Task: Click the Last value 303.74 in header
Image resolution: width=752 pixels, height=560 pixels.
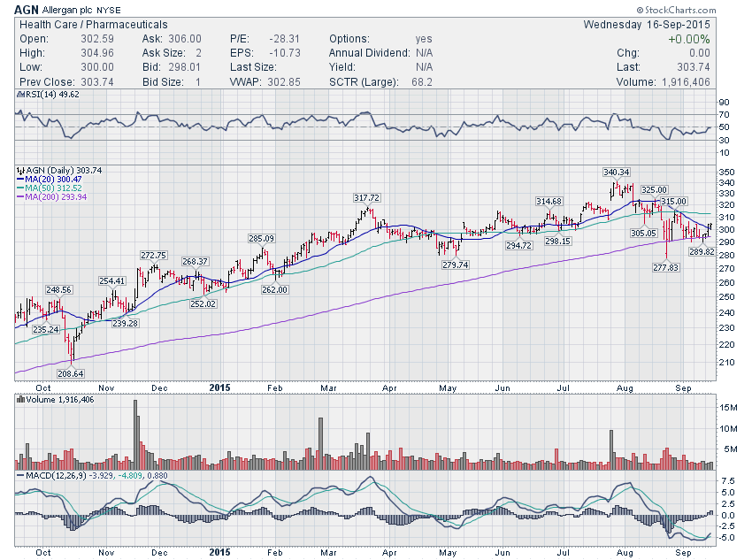Action: [x=694, y=67]
